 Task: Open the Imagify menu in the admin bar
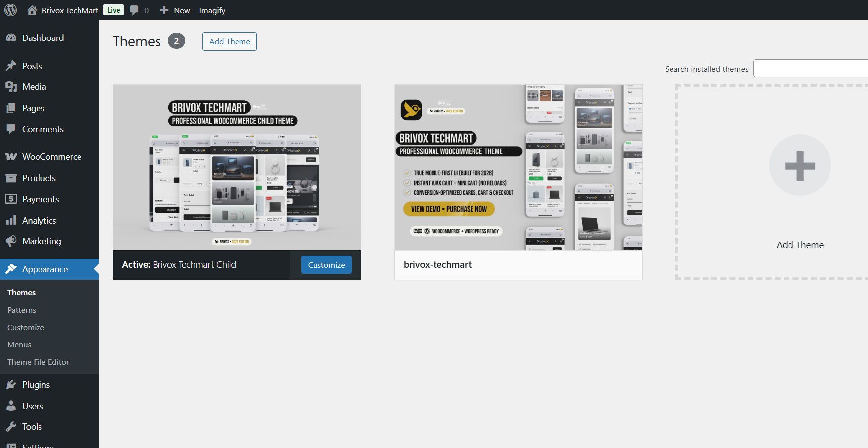212,10
